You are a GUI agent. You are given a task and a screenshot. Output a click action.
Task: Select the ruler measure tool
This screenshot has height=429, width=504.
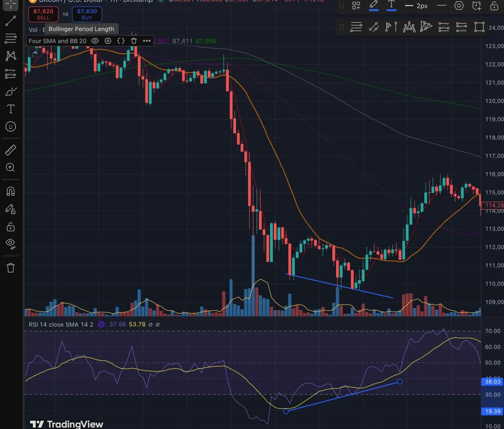point(10,150)
